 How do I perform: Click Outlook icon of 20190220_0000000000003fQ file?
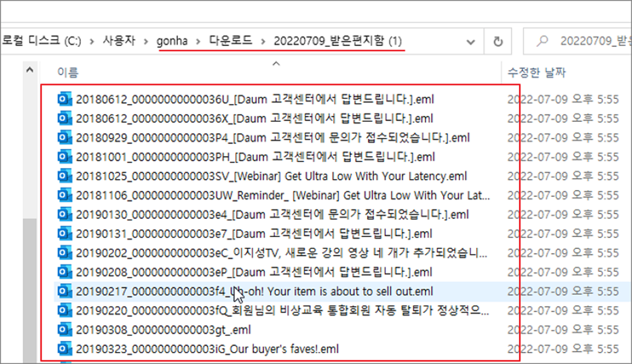coord(65,310)
